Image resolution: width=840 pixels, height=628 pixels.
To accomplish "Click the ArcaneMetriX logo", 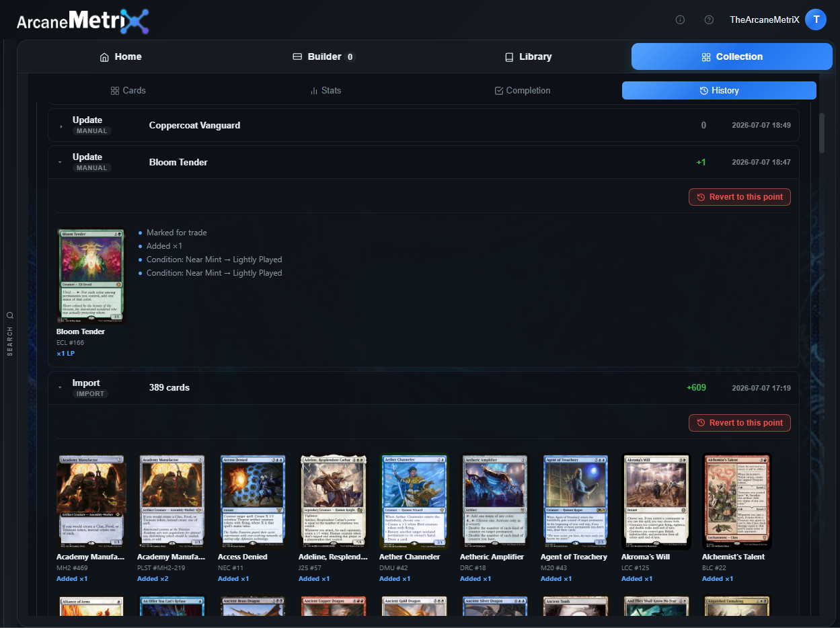I will tap(82, 21).
